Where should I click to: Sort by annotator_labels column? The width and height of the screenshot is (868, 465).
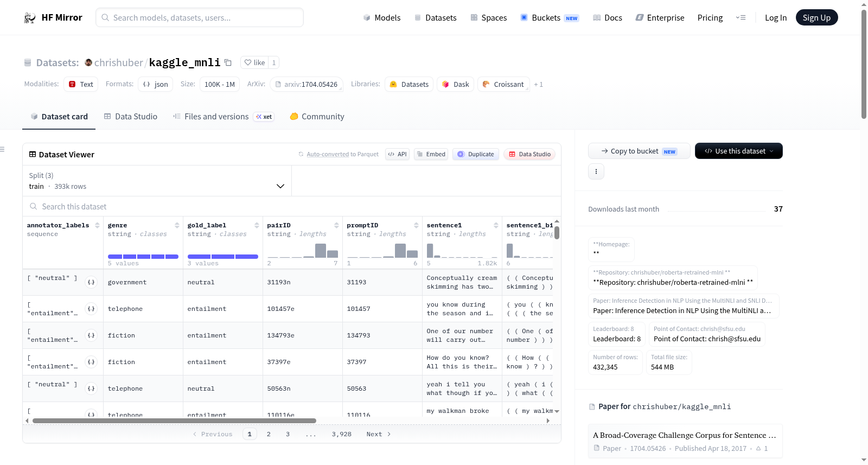click(x=97, y=225)
